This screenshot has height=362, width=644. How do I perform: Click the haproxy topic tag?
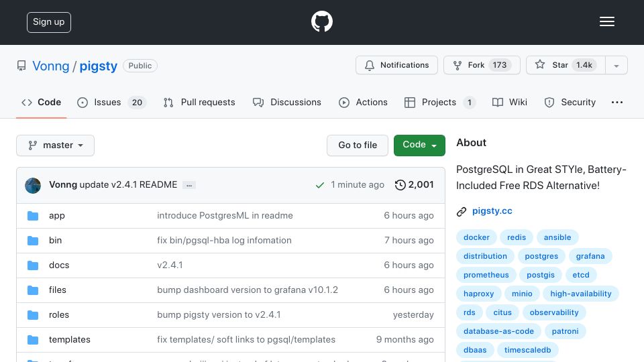click(x=478, y=294)
